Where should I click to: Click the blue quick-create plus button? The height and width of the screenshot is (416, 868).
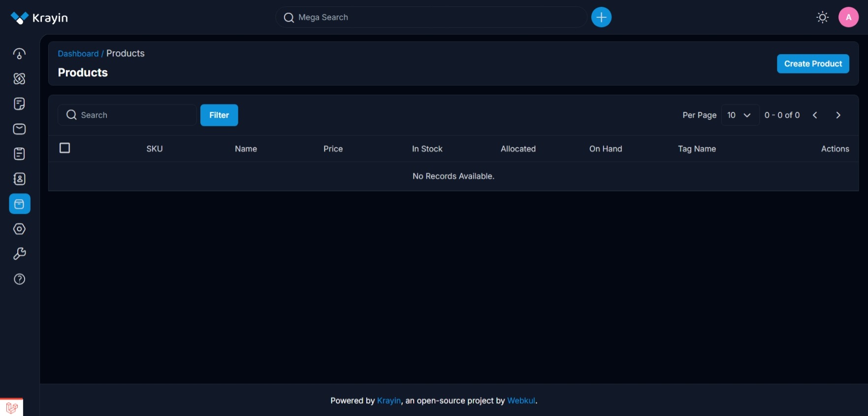pyautogui.click(x=601, y=17)
